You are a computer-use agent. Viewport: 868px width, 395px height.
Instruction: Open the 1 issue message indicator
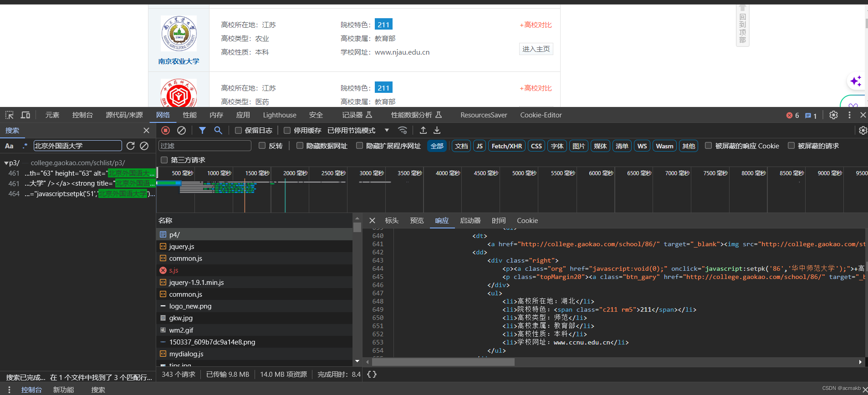pos(811,116)
